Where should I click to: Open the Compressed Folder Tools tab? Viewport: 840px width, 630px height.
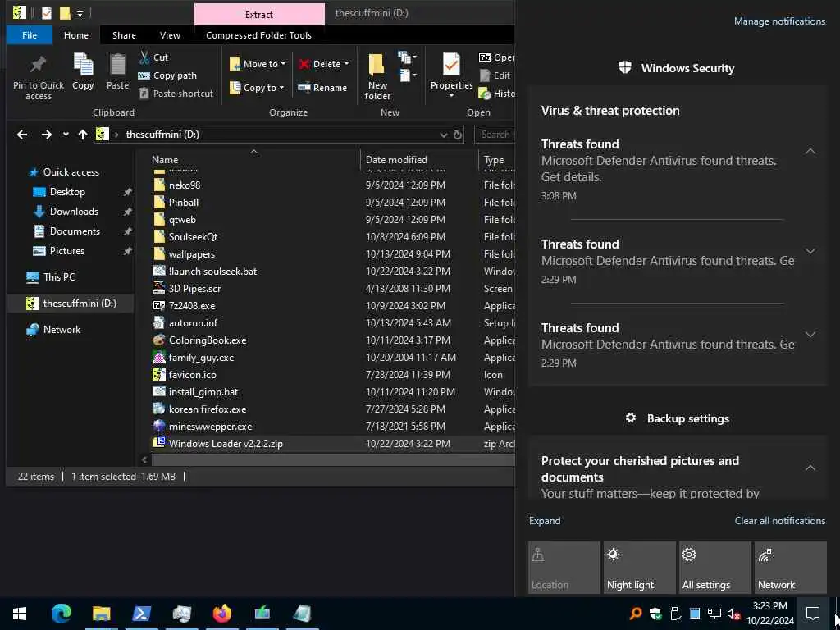coord(258,35)
